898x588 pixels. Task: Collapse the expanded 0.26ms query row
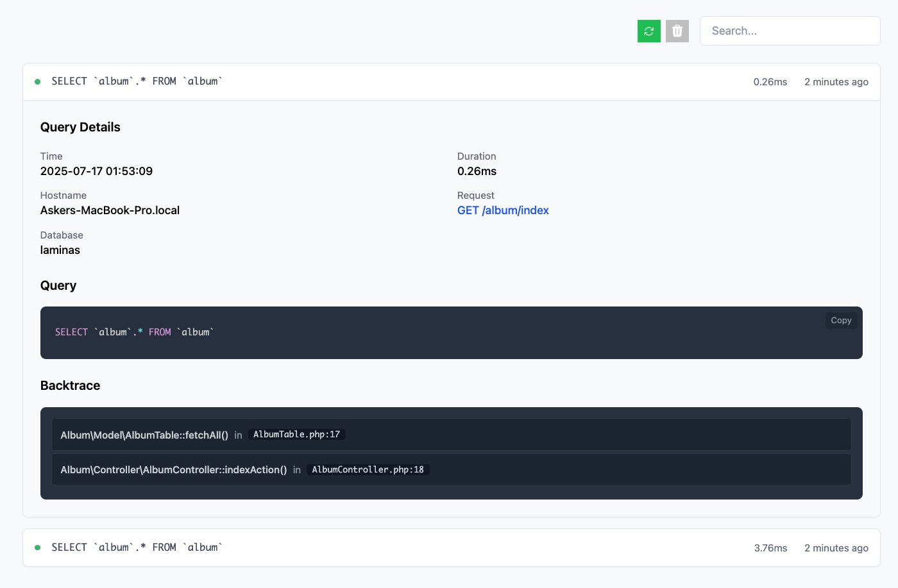tap(385, 81)
